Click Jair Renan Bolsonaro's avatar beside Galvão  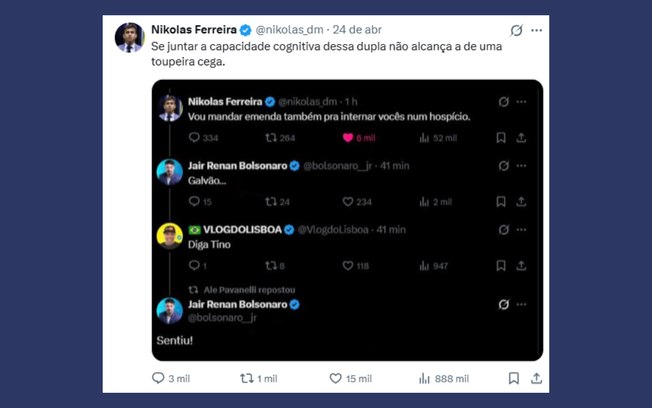coord(169,171)
